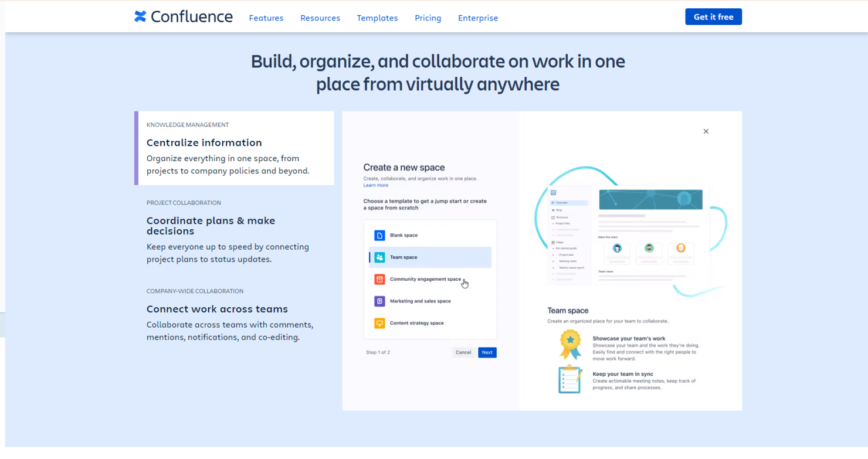Choose Community engagement space label
This screenshot has width=868, height=459.
tap(425, 279)
